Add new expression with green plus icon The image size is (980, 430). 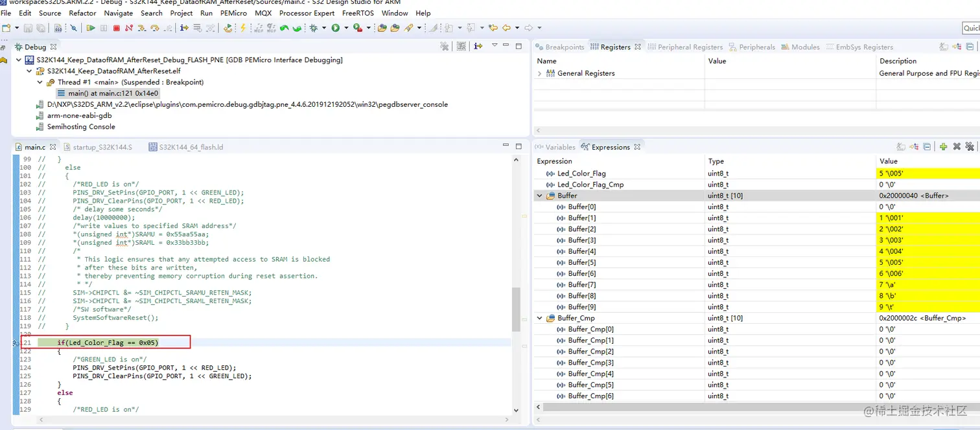[943, 147]
